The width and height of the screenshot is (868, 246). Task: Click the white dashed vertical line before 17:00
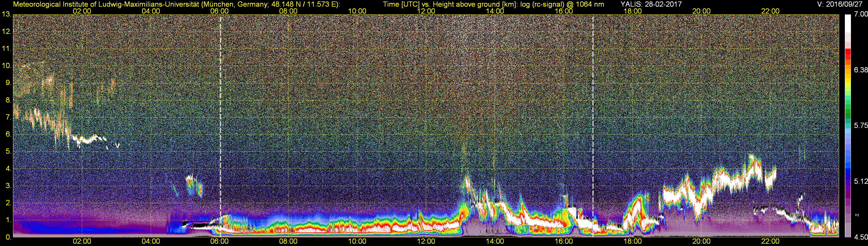coord(593,125)
